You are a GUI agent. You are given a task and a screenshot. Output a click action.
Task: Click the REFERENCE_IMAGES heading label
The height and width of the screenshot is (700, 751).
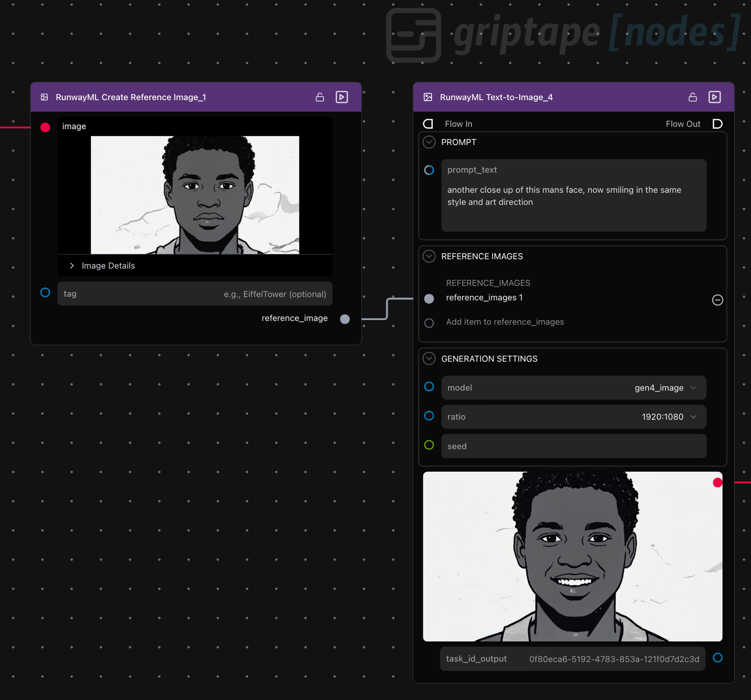tap(488, 283)
